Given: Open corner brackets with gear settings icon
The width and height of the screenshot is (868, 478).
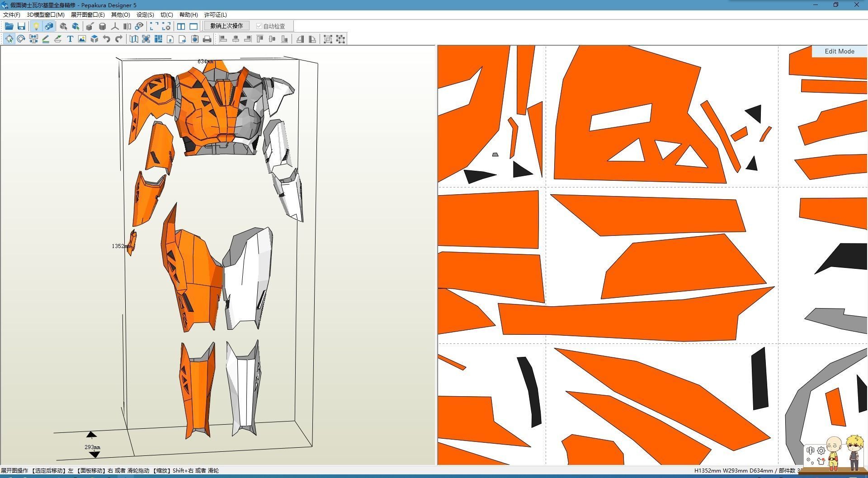Looking at the screenshot, I should [166, 26].
